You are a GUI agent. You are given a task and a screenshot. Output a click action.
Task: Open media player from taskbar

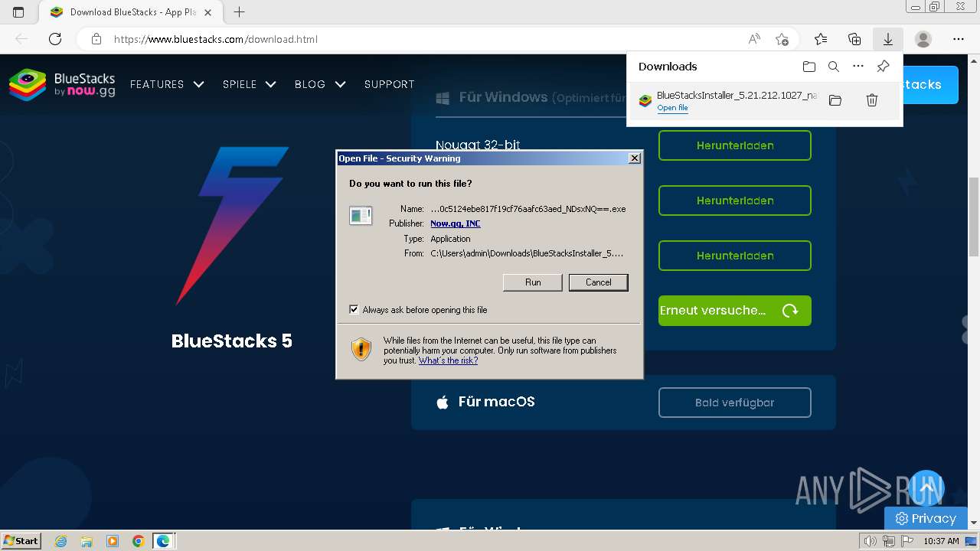[113, 541]
